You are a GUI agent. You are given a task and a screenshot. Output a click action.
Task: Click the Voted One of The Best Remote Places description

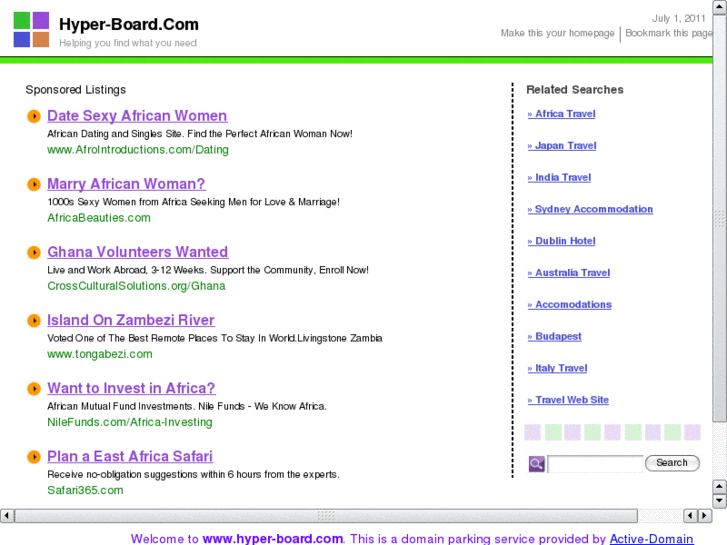coord(215,339)
